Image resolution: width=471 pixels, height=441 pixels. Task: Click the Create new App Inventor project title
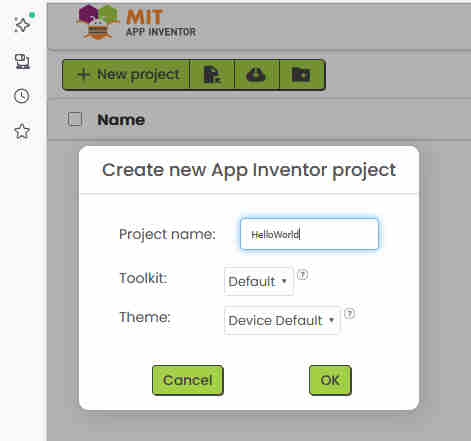pyautogui.click(x=249, y=170)
